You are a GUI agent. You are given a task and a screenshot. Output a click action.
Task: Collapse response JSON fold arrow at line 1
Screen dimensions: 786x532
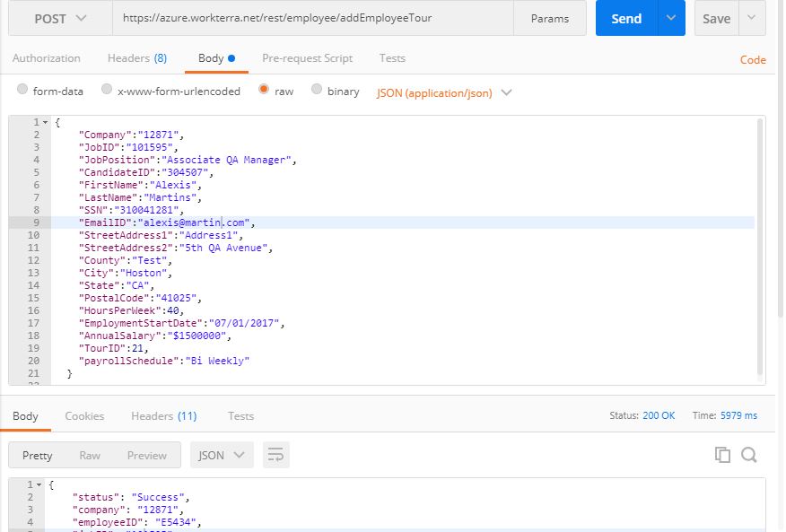coord(39,484)
